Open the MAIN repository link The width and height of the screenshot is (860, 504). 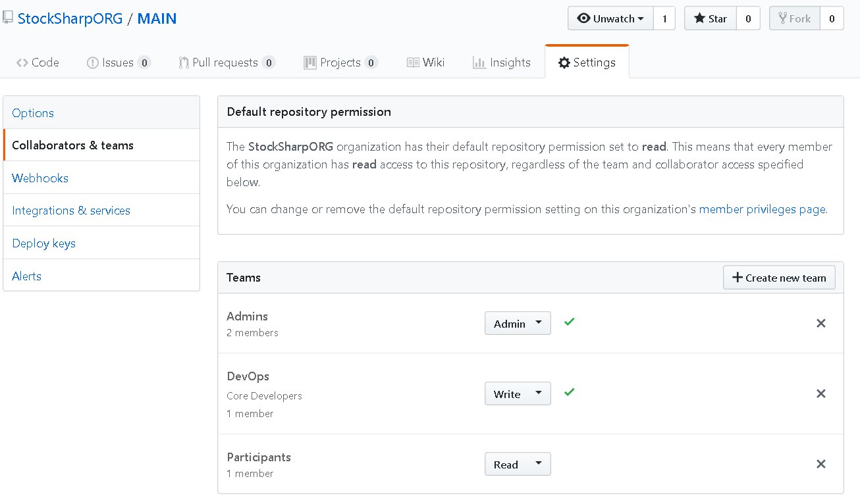[x=157, y=18]
